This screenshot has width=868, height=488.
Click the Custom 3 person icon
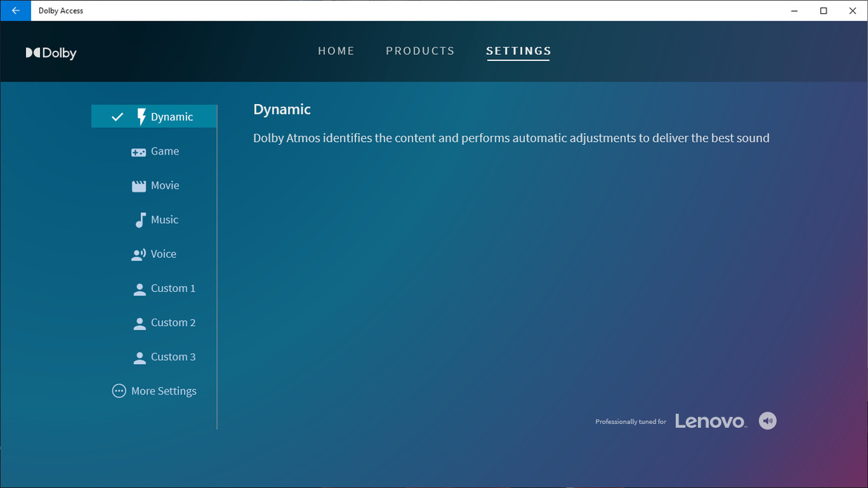pos(140,358)
